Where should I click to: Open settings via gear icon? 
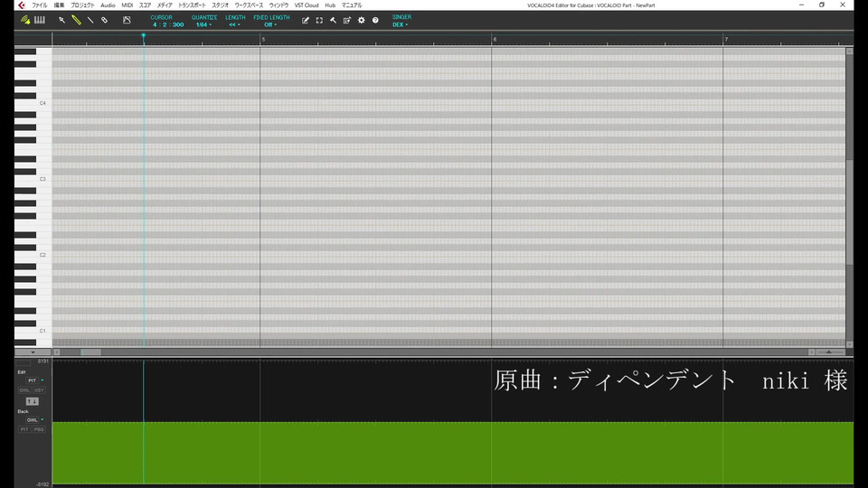pos(362,21)
